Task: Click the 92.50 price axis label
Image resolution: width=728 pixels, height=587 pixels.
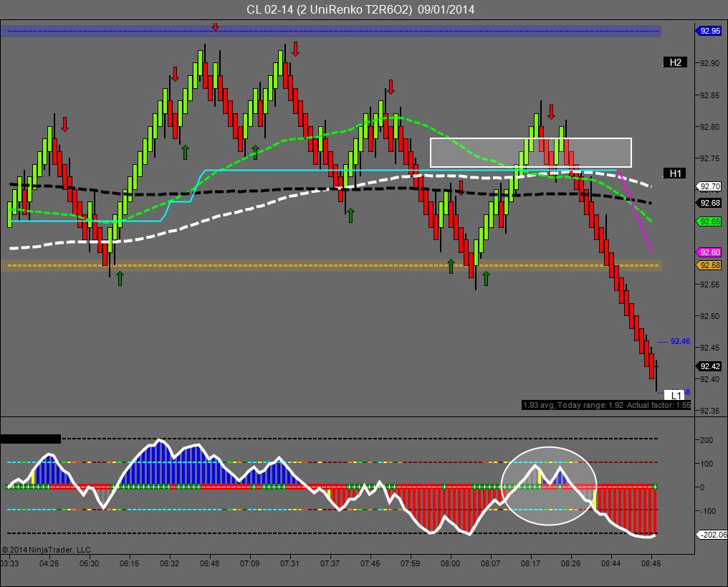Action: point(709,316)
